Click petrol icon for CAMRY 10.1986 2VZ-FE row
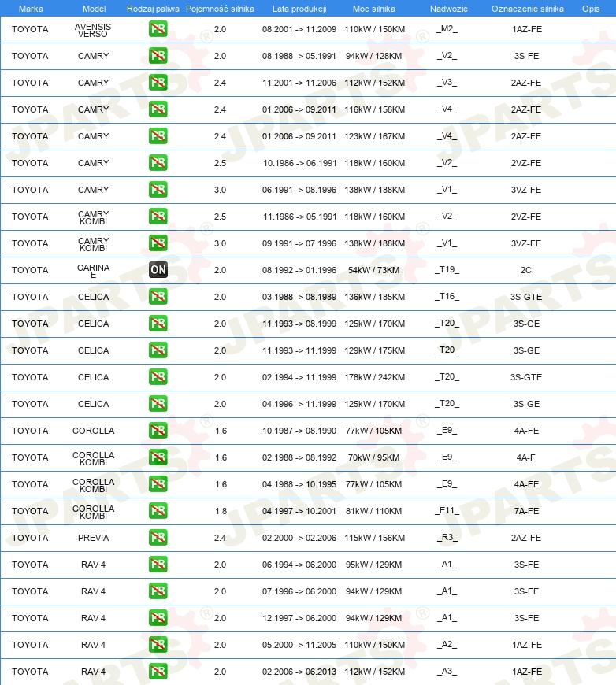Viewport: 616px width, 685px height. coord(158,163)
